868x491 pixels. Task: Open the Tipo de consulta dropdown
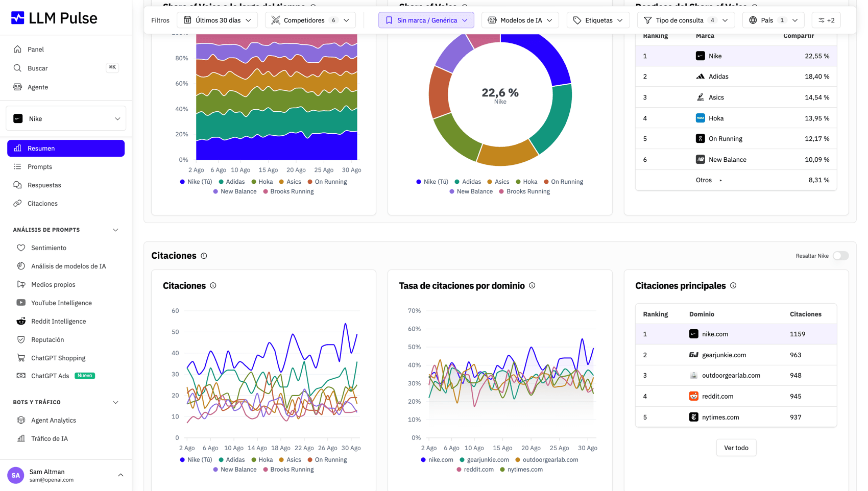(x=686, y=20)
